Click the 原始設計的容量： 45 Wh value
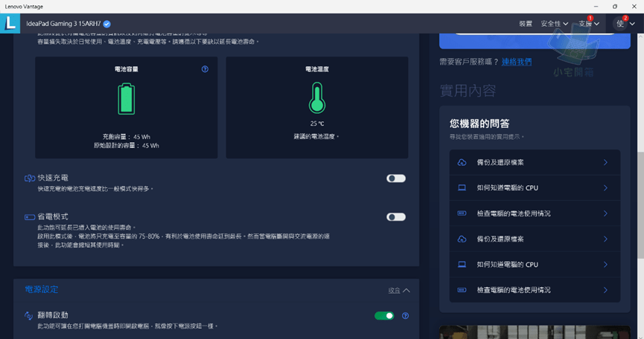This screenshot has width=644, height=339. tap(127, 146)
